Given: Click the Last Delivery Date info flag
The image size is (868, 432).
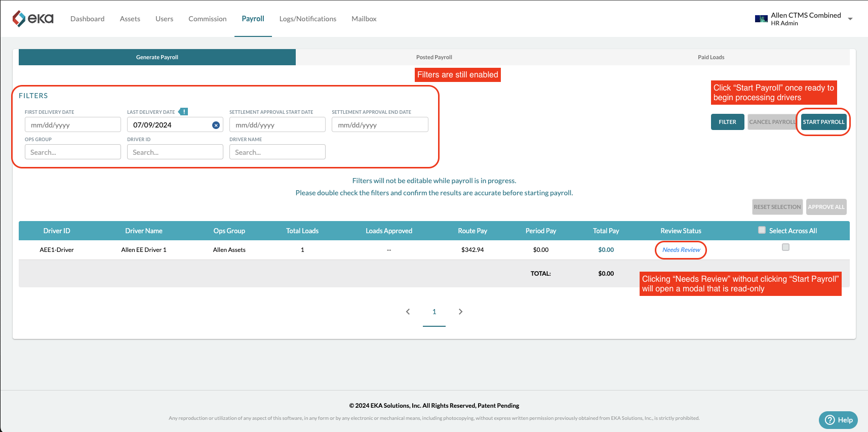Looking at the screenshot, I should click(x=183, y=112).
